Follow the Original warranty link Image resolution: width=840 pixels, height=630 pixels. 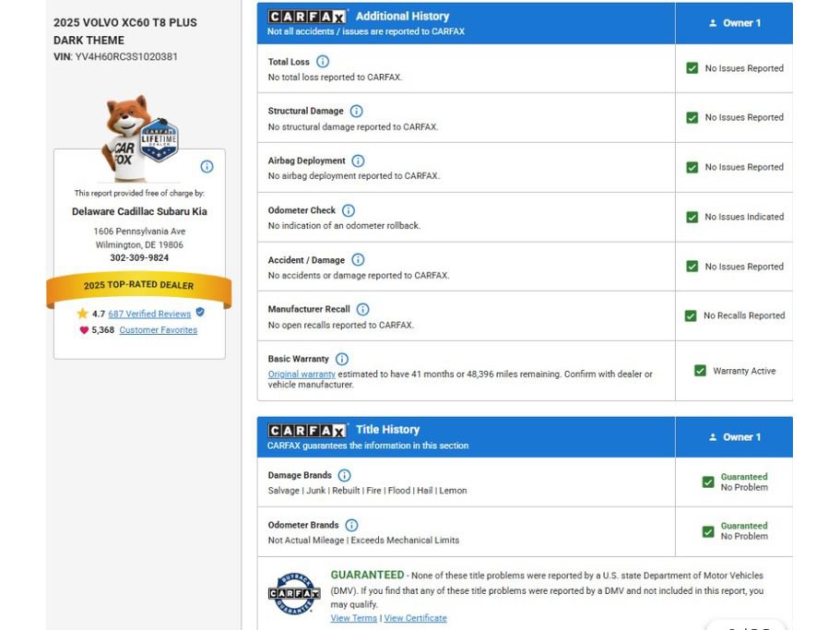tap(302, 374)
